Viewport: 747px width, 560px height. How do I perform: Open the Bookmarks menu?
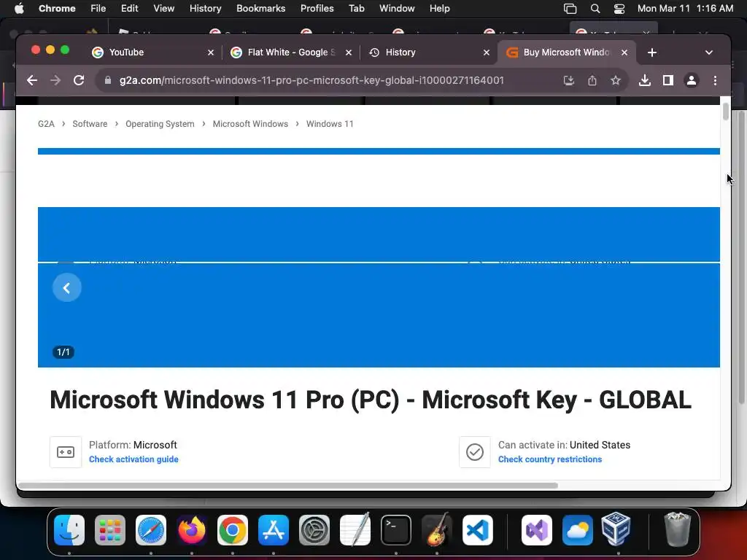260,8
